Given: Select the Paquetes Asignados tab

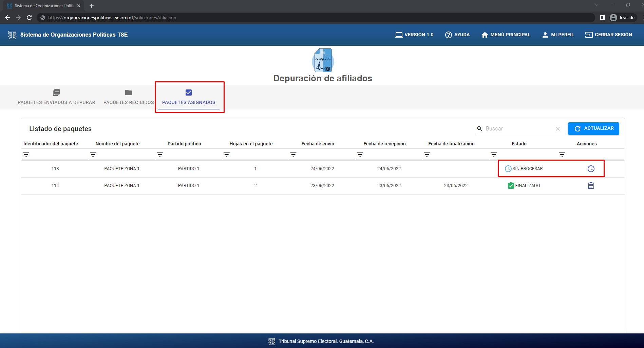Looking at the screenshot, I should [x=189, y=97].
